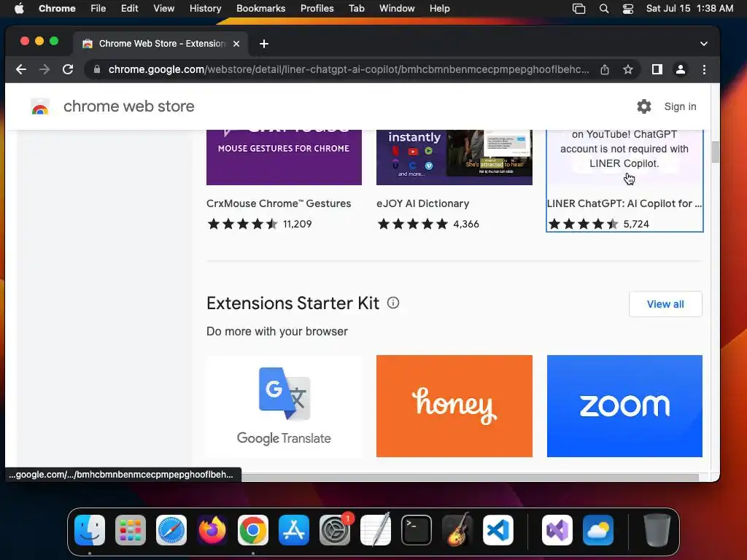
Task: Open Visual Studio Code from the dock
Action: (498, 530)
